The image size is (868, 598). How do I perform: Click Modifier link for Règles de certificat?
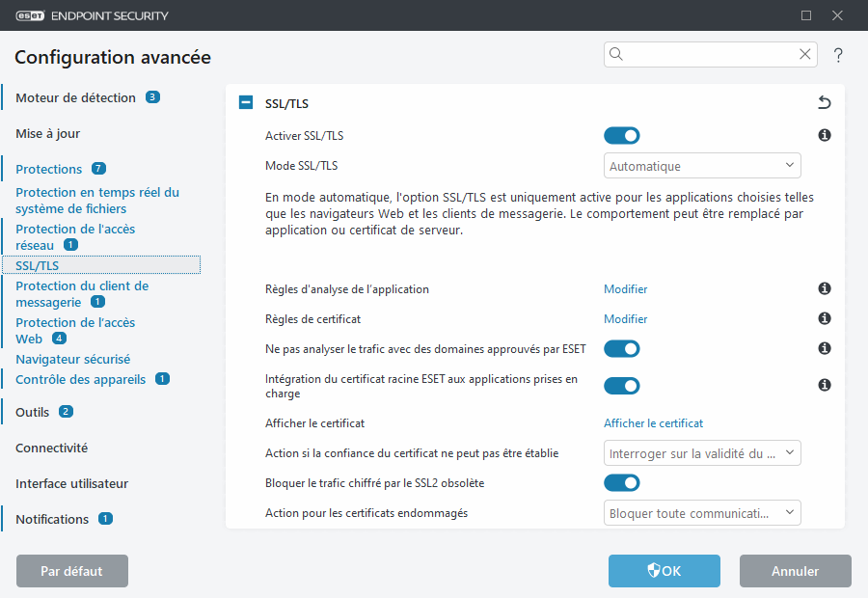pos(626,319)
